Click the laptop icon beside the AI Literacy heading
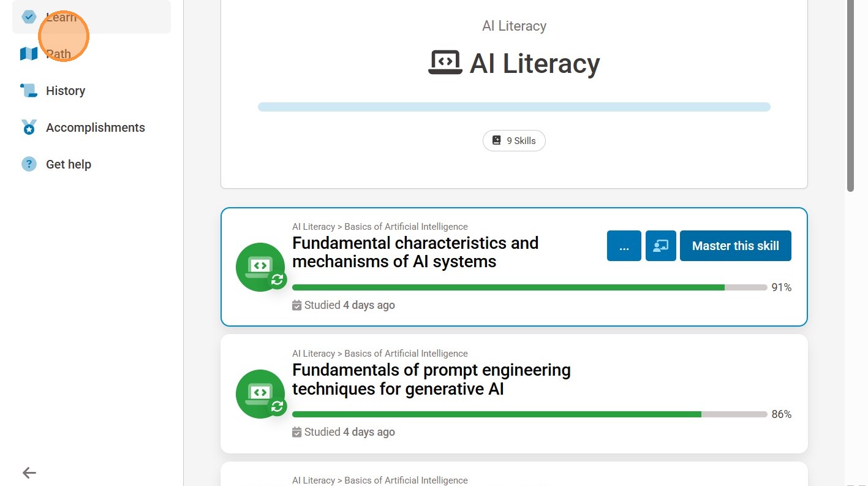This screenshot has height=486, width=868. [x=445, y=63]
